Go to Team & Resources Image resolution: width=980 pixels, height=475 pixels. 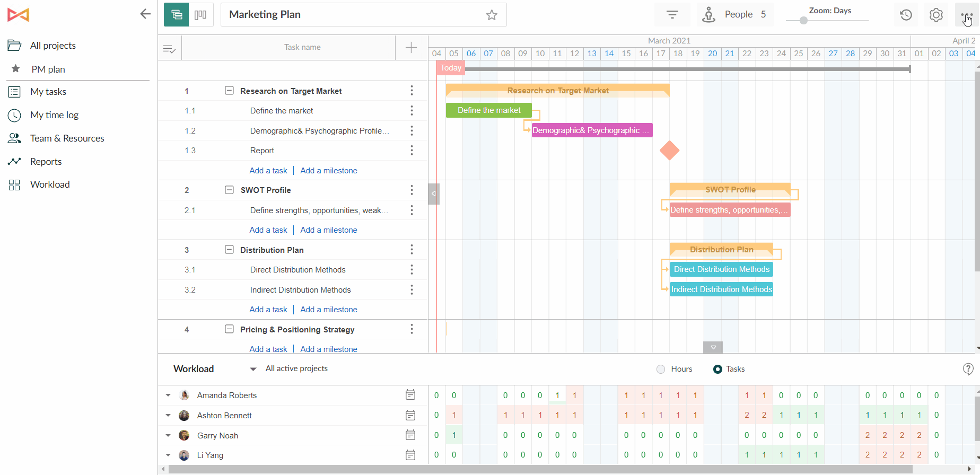(67, 138)
